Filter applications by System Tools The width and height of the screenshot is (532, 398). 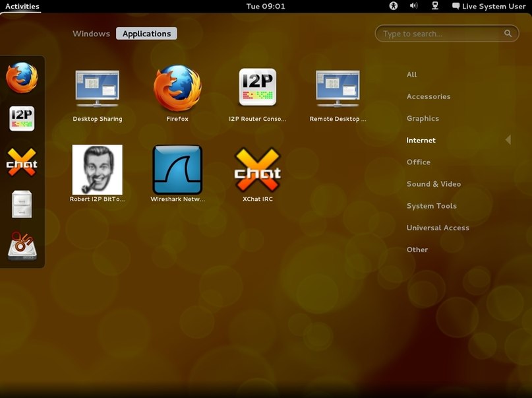coord(432,206)
